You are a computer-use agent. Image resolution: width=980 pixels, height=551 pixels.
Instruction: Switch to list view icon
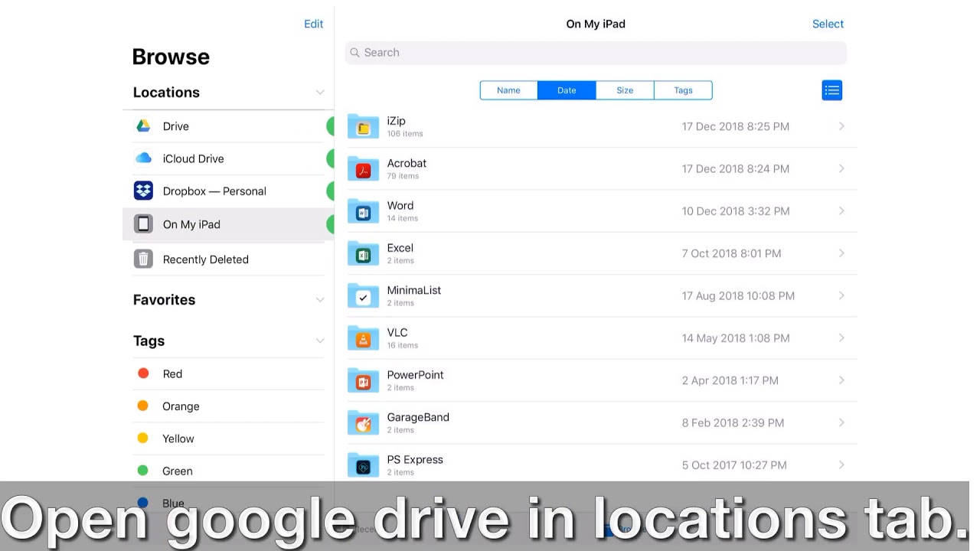click(832, 90)
